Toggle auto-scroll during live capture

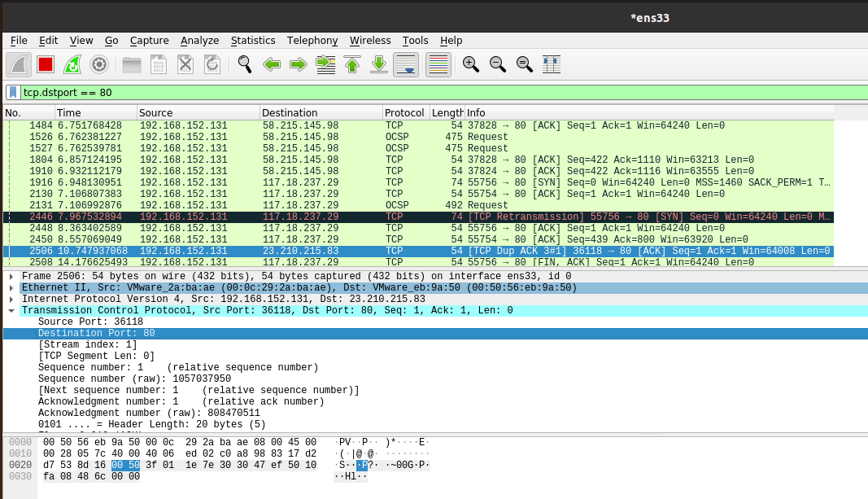click(x=406, y=64)
